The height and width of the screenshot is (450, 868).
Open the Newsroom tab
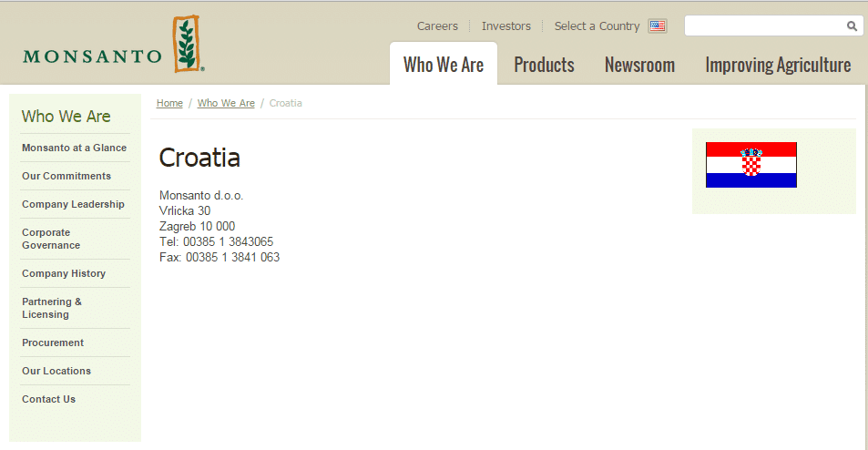639,65
